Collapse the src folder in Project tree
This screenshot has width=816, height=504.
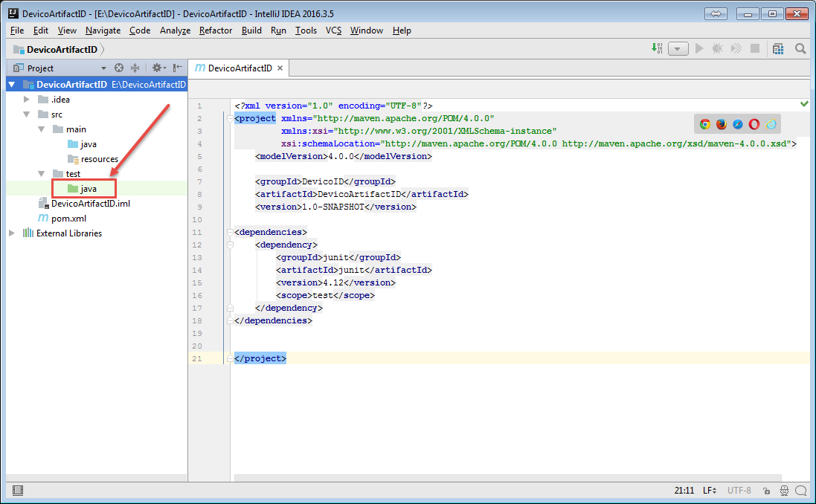[x=26, y=114]
